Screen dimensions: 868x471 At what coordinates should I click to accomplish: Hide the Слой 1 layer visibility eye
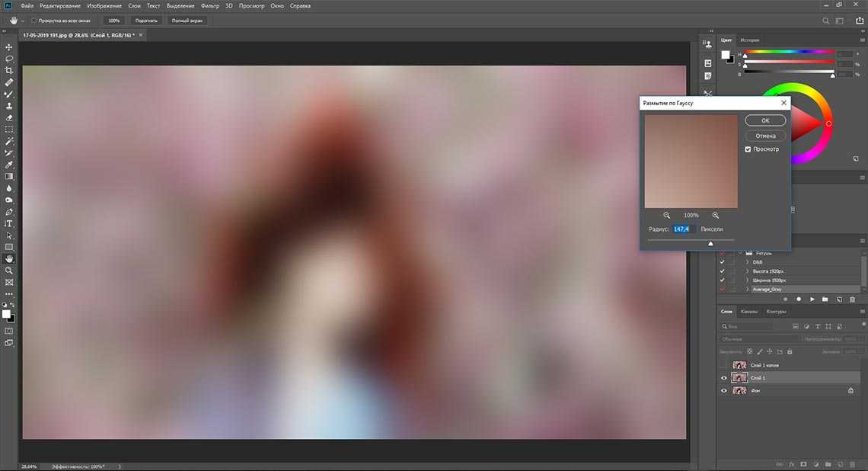(723, 378)
